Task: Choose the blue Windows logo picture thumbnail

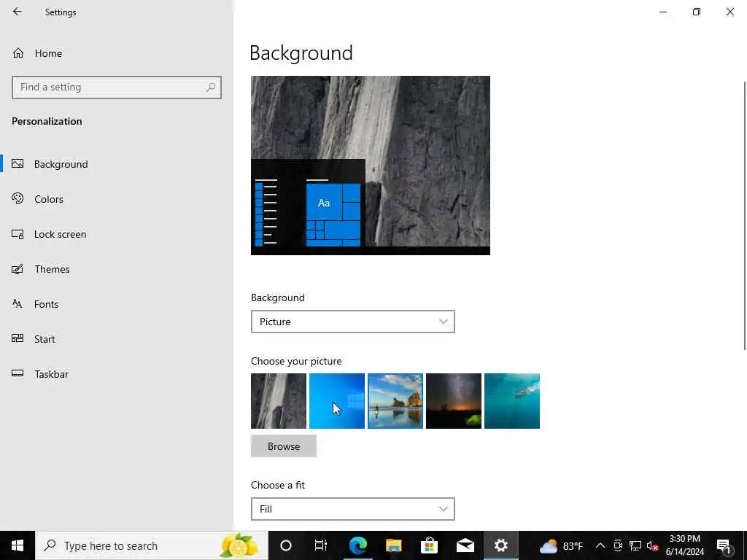Action: pyautogui.click(x=337, y=401)
